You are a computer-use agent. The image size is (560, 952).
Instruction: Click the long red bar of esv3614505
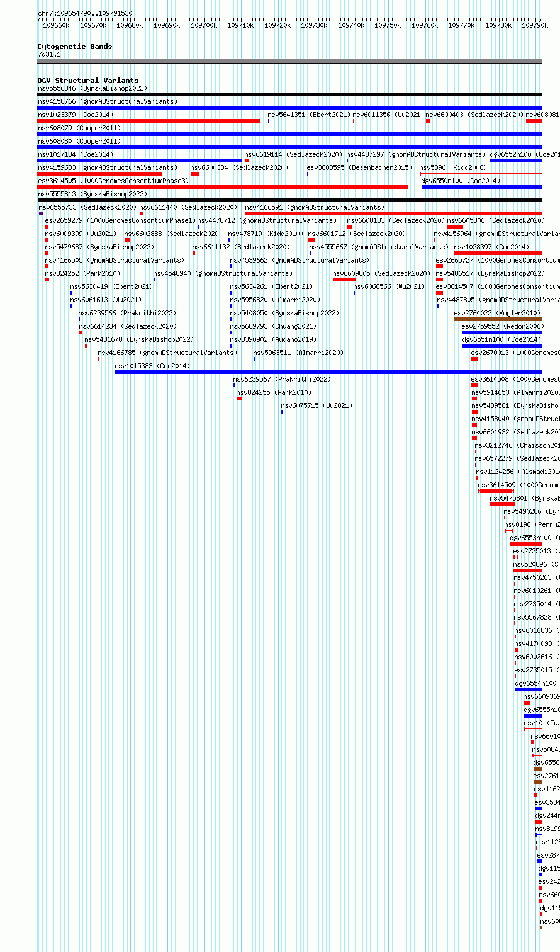point(223,187)
